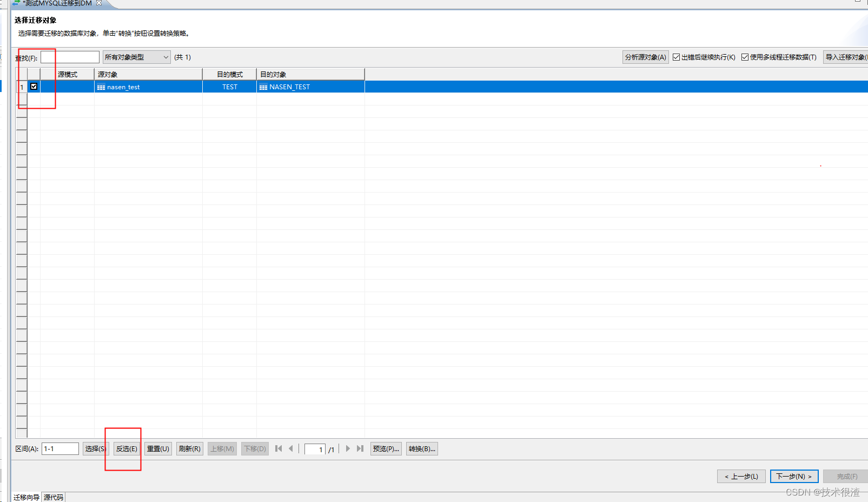Select the nasen_test table icon
Image resolution: width=868 pixels, height=502 pixels.
click(101, 87)
